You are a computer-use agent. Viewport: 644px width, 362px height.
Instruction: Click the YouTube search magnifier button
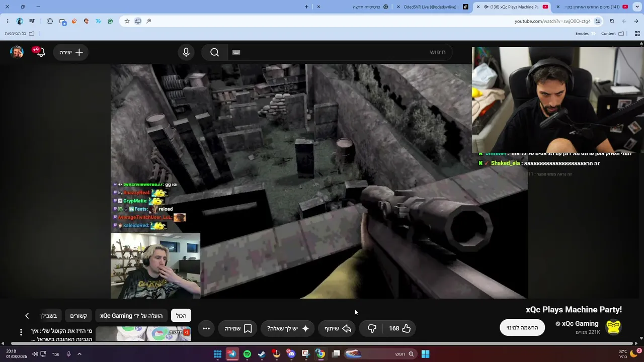tap(215, 52)
